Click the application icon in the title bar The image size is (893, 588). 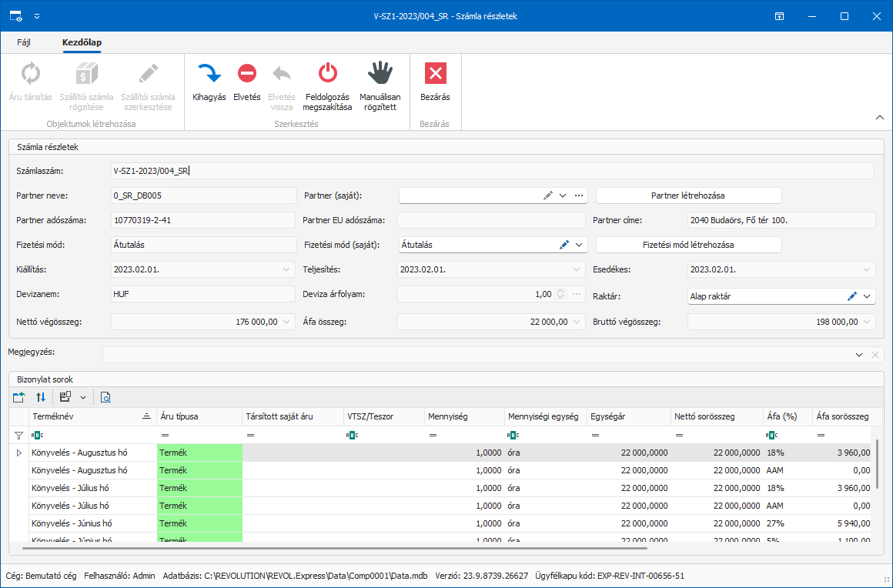click(x=16, y=16)
